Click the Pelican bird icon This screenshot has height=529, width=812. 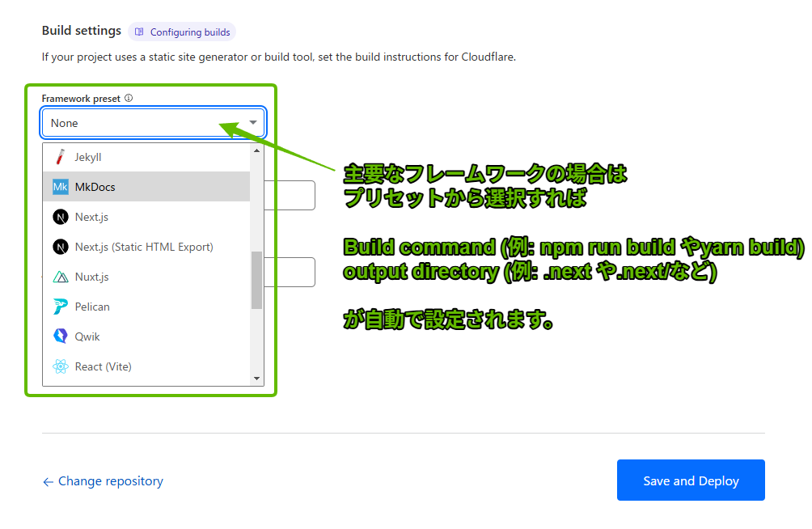[60, 307]
